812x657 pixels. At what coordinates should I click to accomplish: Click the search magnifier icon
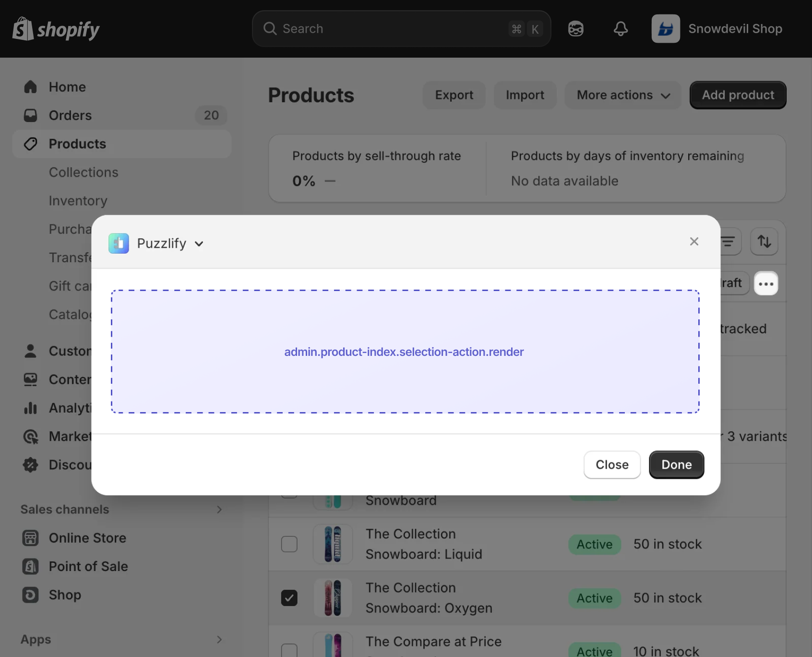pos(270,29)
